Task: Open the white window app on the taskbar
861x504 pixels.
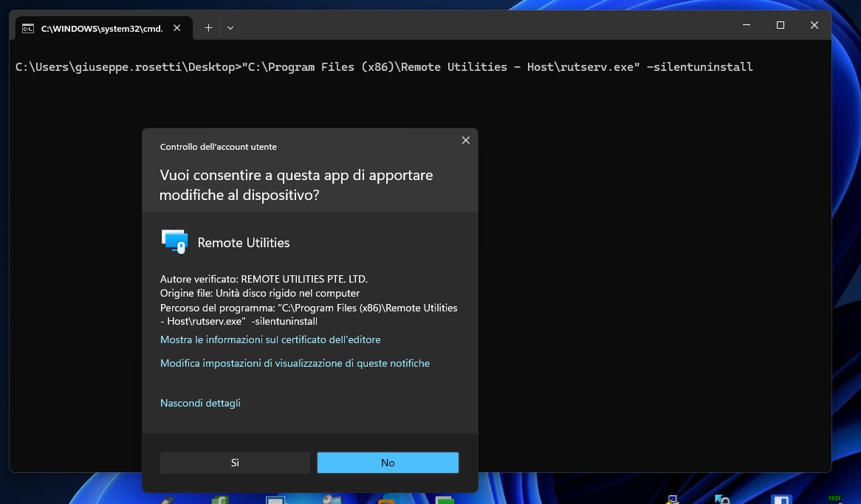Action: click(275, 500)
